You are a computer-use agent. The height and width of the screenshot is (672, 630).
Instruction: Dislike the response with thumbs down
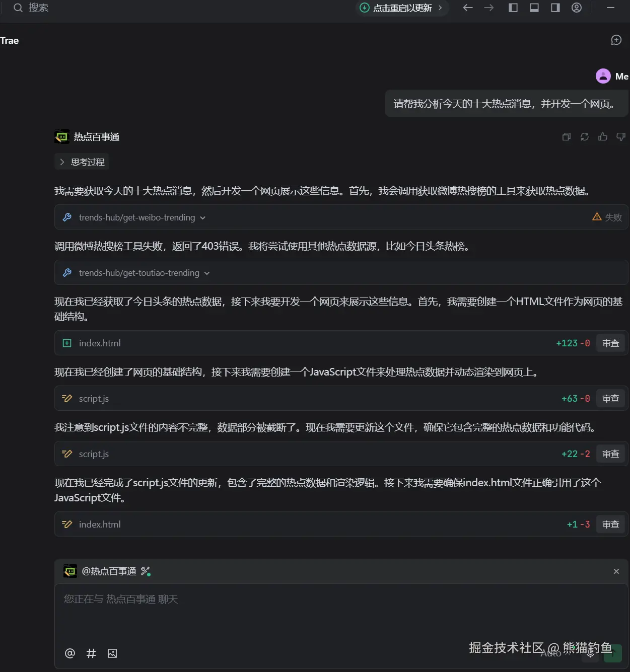coord(621,137)
